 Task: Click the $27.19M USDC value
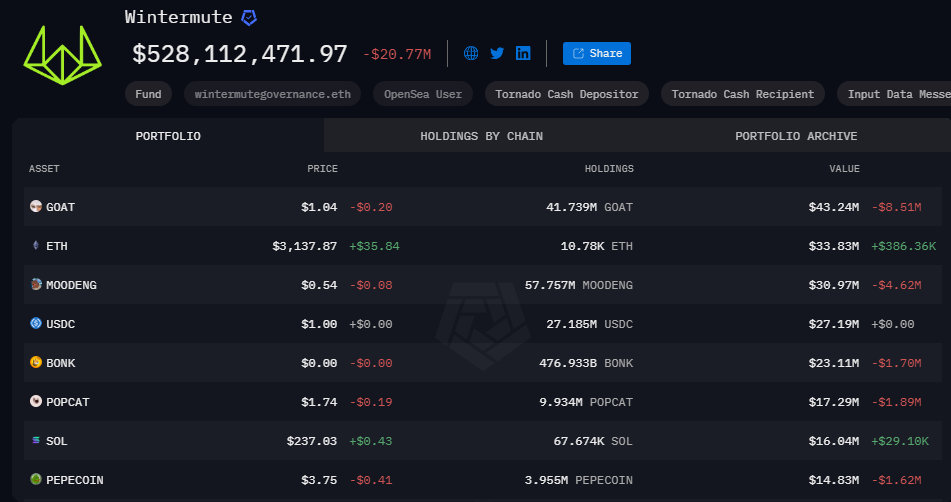click(x=834, y=324)
